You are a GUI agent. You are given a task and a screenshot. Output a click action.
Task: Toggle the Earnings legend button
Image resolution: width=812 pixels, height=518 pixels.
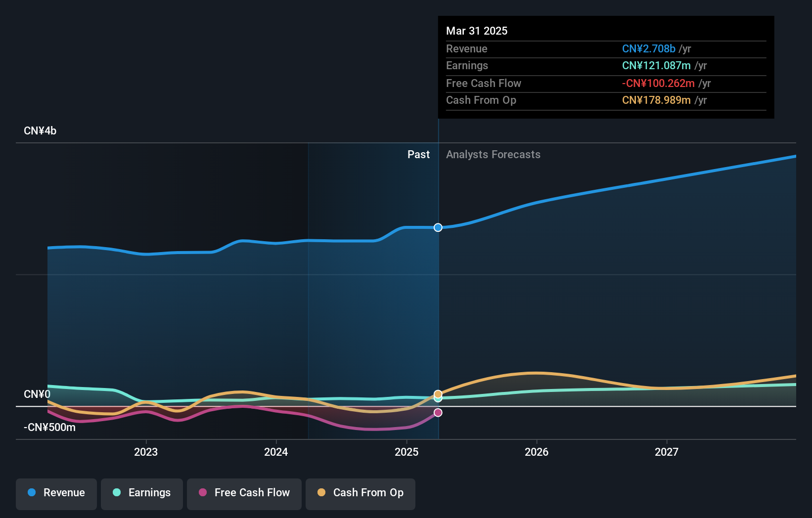[x=142, y=494]
